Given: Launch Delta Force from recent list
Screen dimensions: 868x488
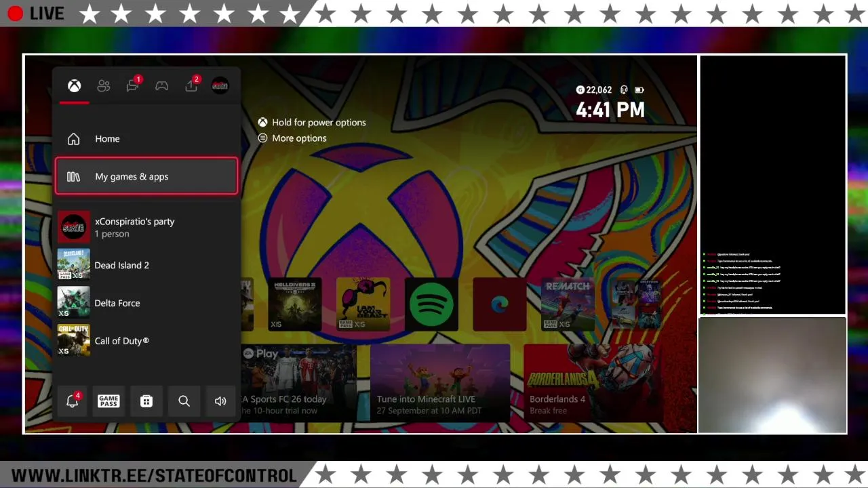Looking at the screenshot, I should coord(146,303).
